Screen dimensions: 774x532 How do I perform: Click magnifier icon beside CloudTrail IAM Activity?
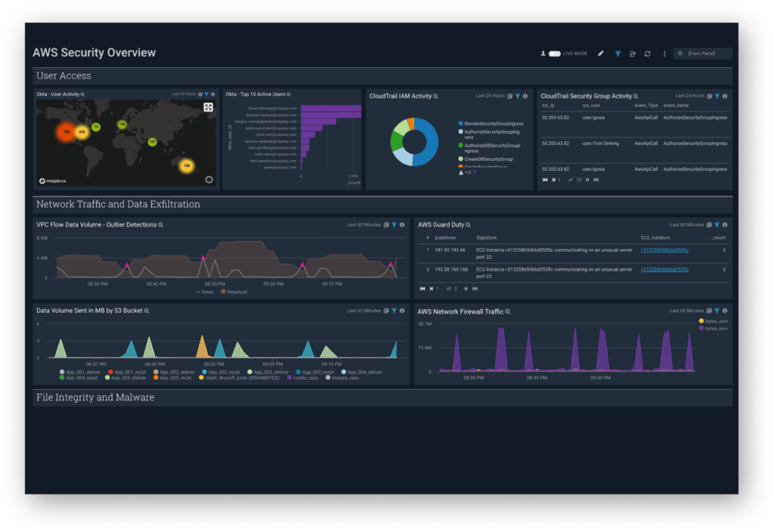pyautogui.click(x=436, y=97)
